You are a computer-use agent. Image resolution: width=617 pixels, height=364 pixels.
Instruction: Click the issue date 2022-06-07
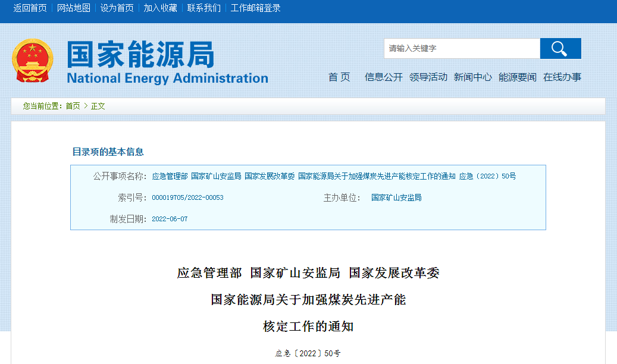tap(170, 219)
